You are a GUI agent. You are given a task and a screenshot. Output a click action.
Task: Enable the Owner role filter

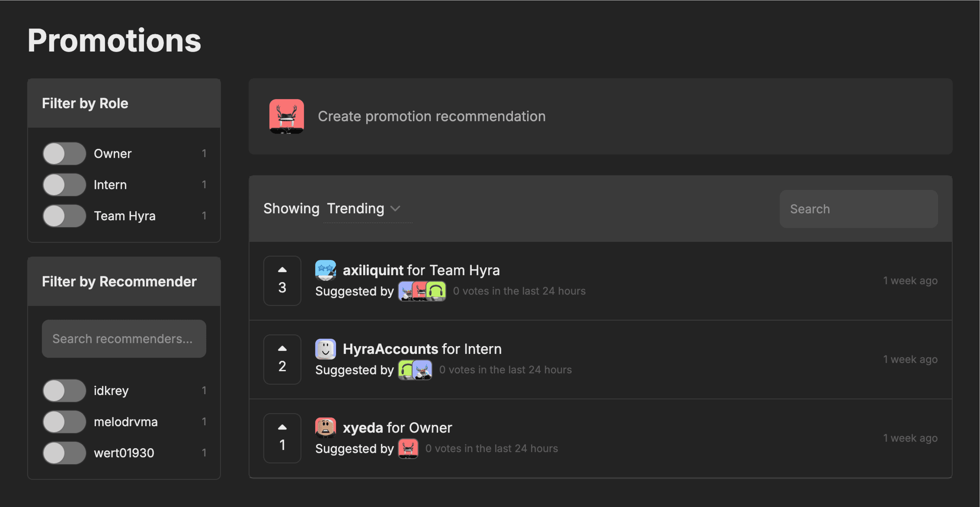64,154
